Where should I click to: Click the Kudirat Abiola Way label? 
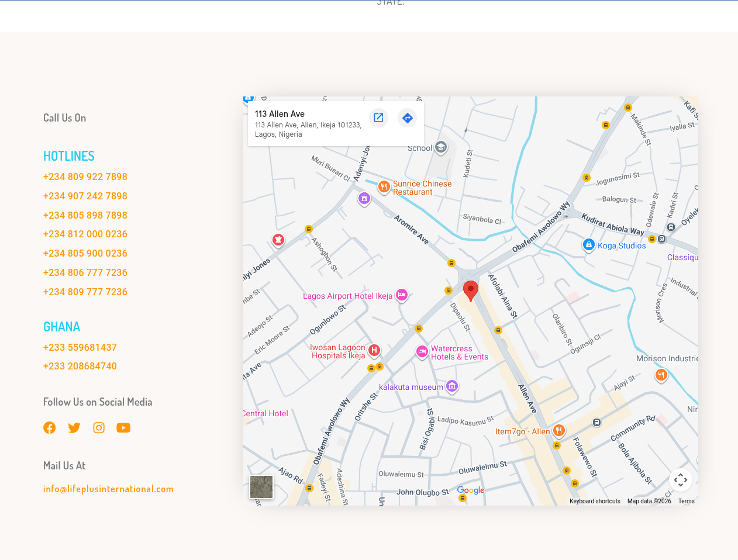[x=612, y=224]
